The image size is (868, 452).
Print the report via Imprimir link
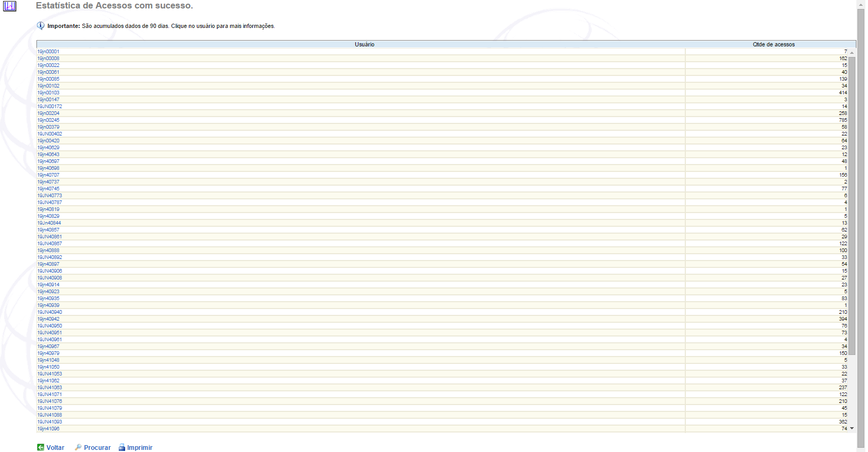(x=139, y=447)
